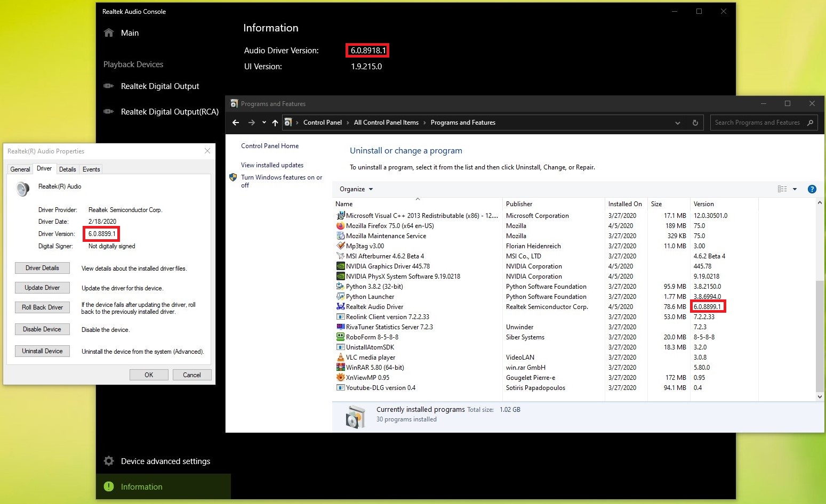Switch to the Details tab
Screen dimensions: 826x504
pos(67,169)
